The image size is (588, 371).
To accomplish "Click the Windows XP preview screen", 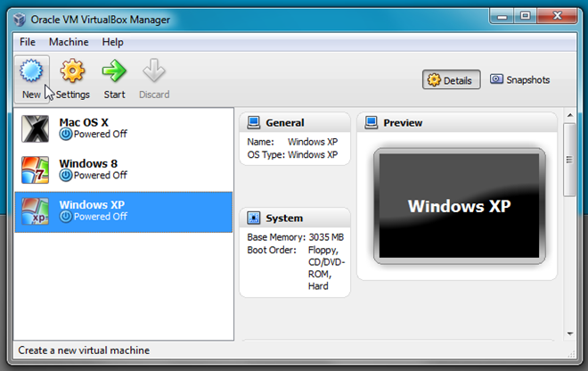I will tap(460, 206).
